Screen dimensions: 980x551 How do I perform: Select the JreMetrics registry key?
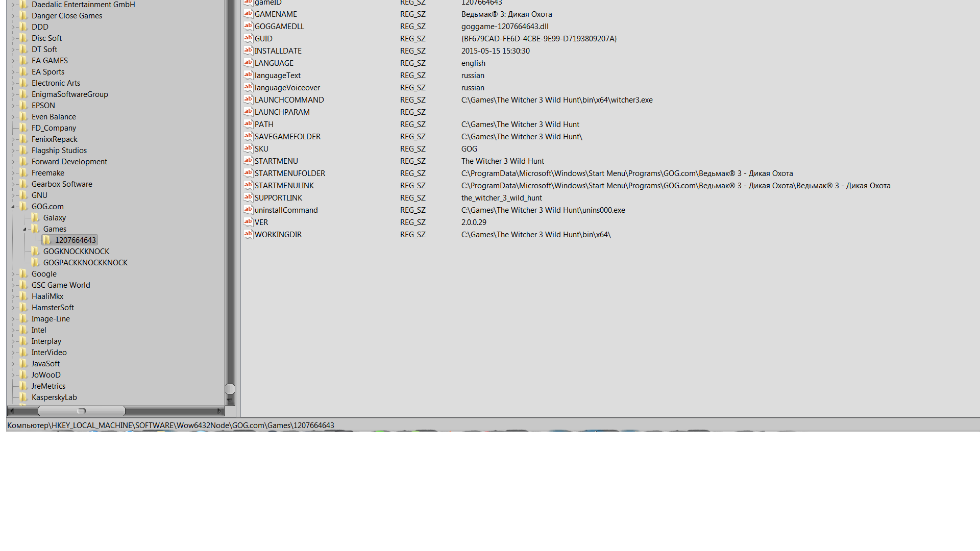(x=48, y=386)
